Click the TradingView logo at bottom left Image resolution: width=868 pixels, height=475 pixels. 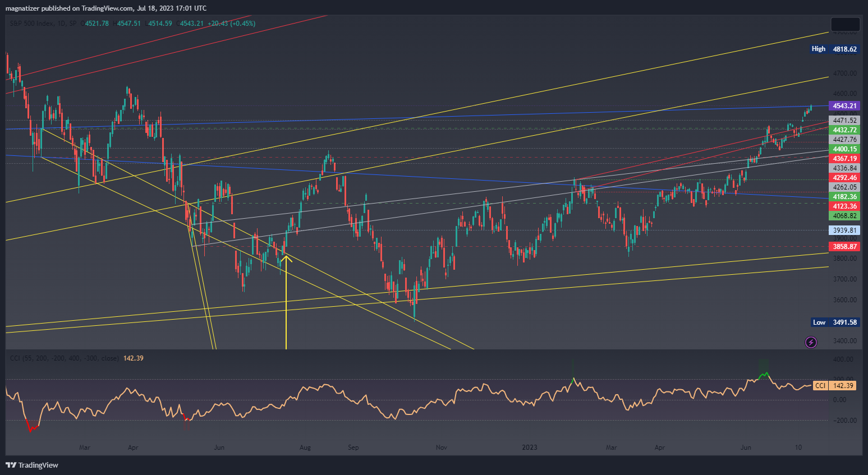pos(32,465)
